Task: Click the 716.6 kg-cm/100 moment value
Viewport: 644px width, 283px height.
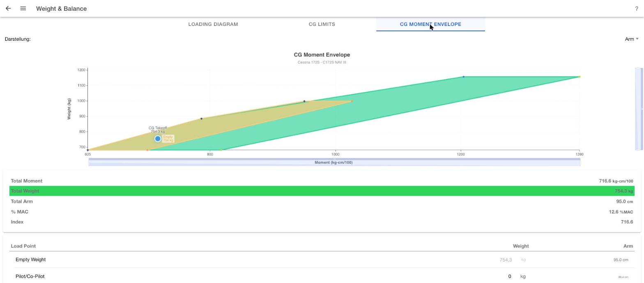Action: (x=616, y=181)
